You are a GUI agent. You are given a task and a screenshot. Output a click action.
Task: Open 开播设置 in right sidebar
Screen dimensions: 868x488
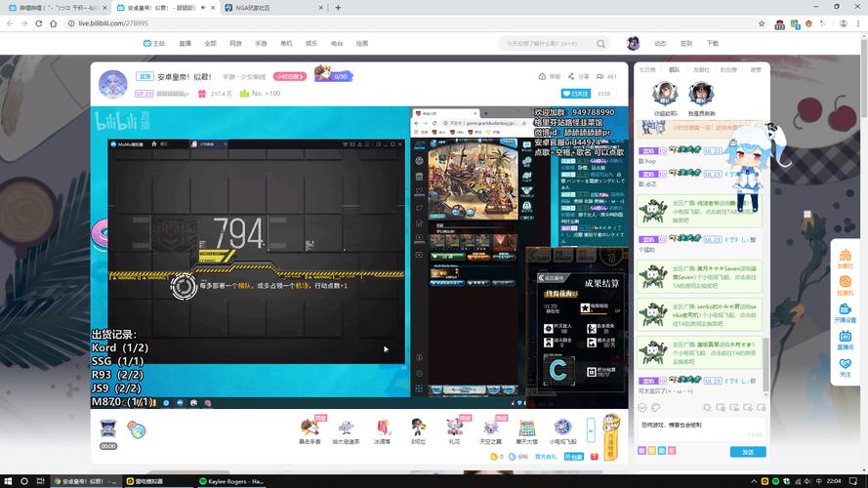click(x=845, y=312)
